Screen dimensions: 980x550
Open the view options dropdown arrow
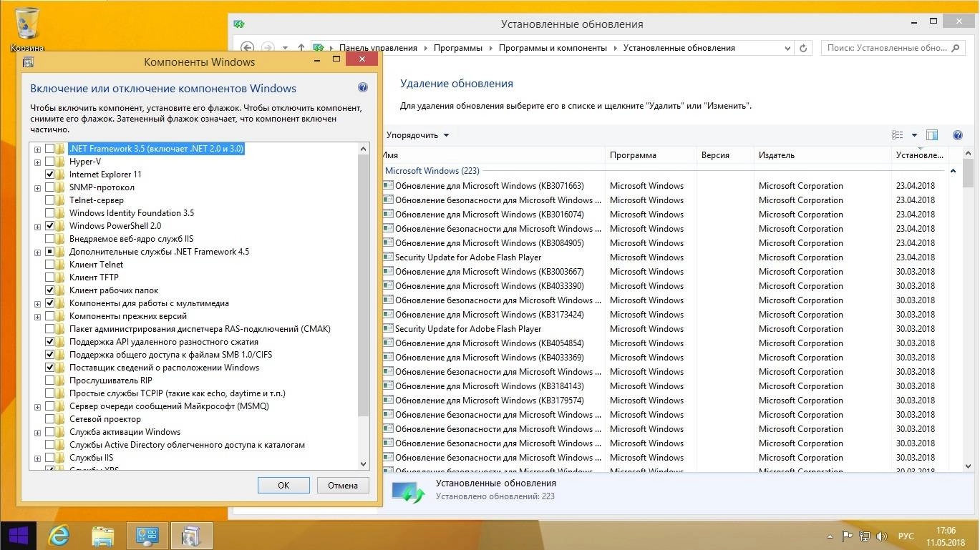pos(914,135)
